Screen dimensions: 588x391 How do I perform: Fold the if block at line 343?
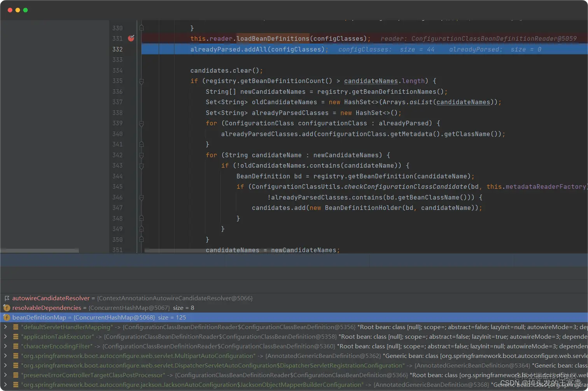pos(142,166)
